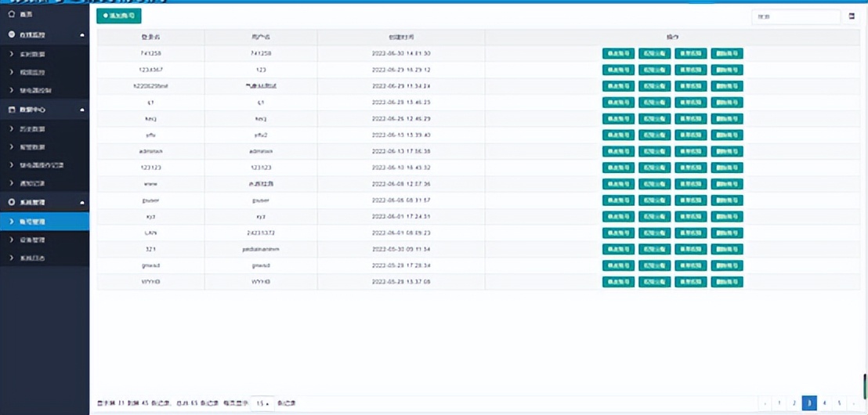Viewport: 868px width, 415px height.
Task: Collapse the 系统管理 section using its arrow
Action: click(x=82, y=203)
